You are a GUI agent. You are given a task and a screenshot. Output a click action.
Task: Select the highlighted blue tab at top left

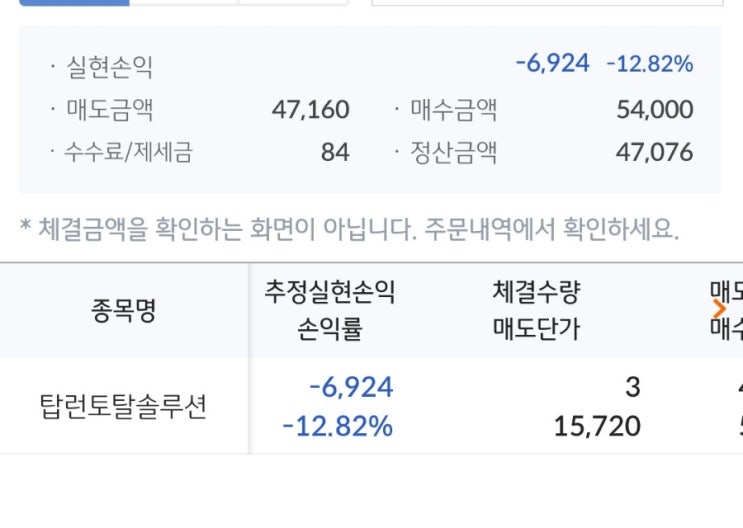pos(74,2)
